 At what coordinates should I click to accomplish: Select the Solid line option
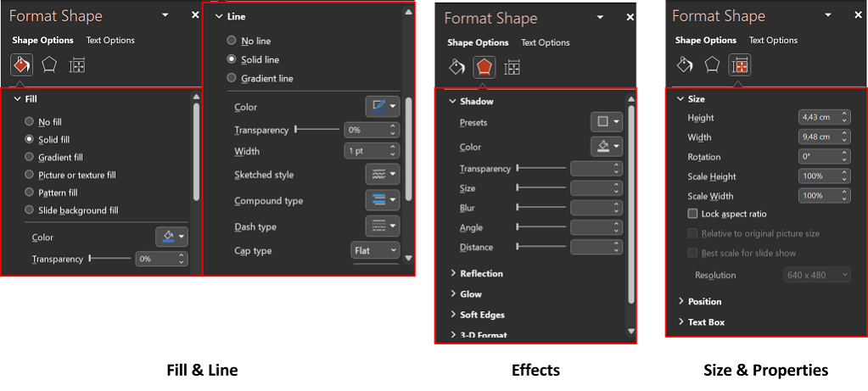(x=253, y=59)
